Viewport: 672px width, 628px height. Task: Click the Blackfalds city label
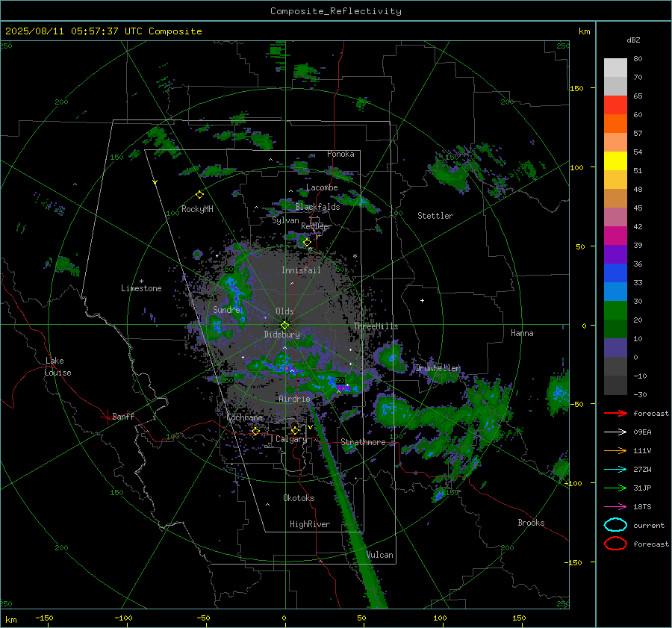pyautogui.click(x=317, y=207)
